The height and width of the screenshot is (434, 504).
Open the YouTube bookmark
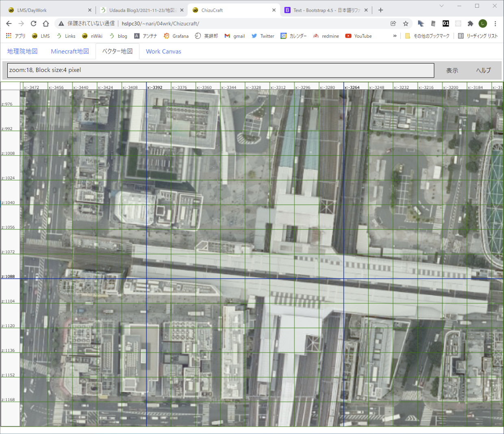click(358, 36)
